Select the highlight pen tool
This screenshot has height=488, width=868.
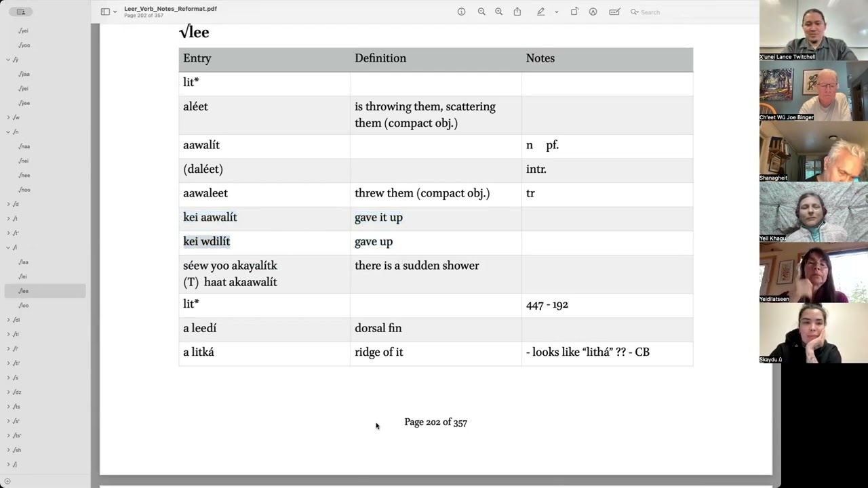pos(540,12)
